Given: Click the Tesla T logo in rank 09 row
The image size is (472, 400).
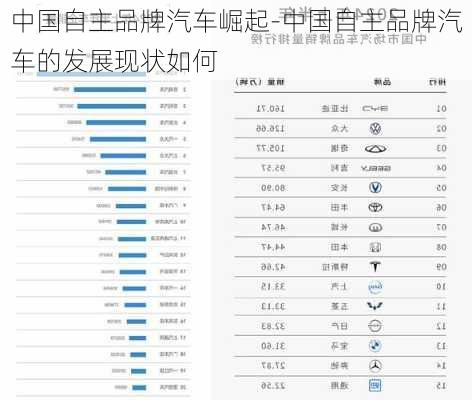Looking at the screenshot, I should pyautogui.click(x=375, y=266).
